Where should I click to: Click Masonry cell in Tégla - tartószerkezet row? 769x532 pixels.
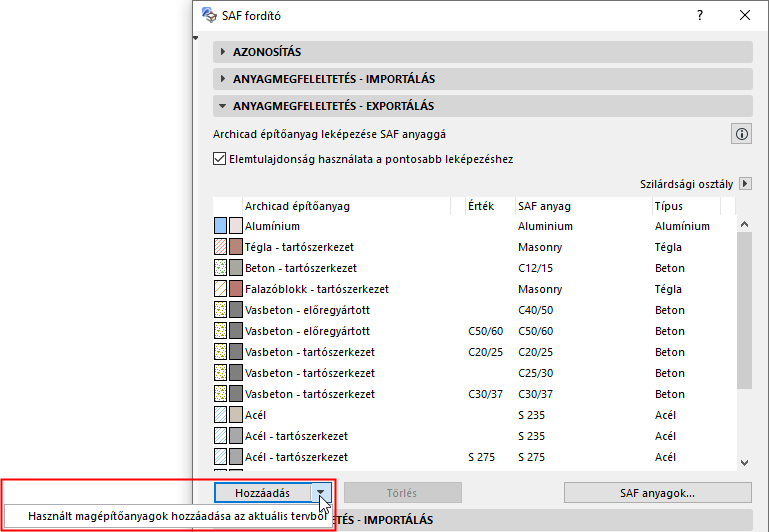coord(540,247)
